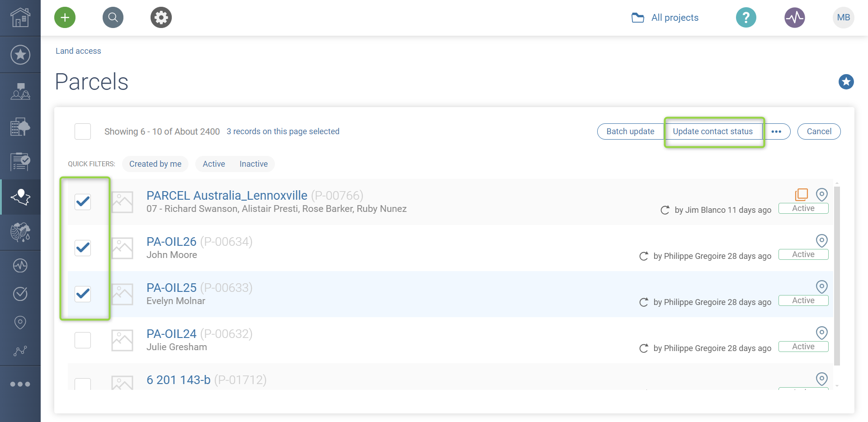
Task: Check the PA-OIL24 row checkbox
Action: [x=83, y=340]
